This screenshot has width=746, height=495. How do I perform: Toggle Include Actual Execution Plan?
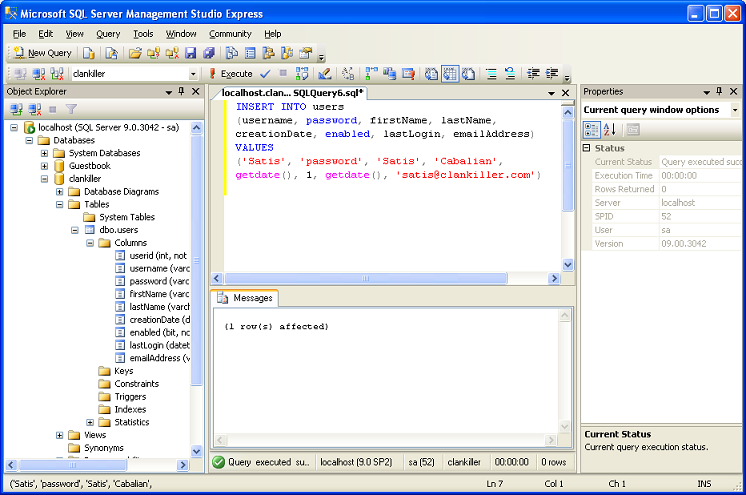tap(371, 74)
